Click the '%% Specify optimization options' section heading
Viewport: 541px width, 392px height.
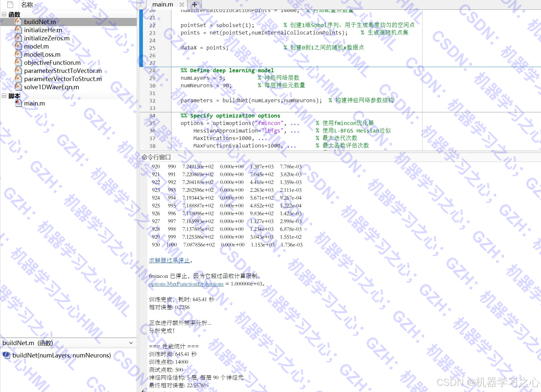[x=230, y=116]
